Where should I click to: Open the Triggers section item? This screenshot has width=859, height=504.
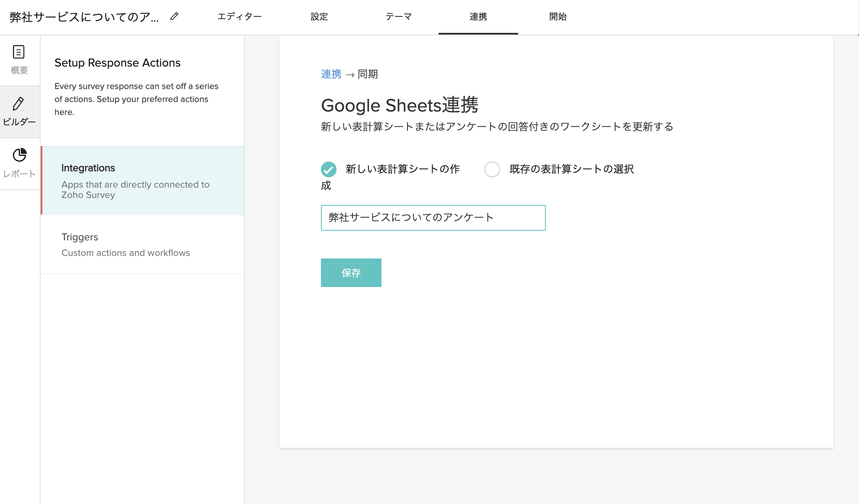pos(143,245)
